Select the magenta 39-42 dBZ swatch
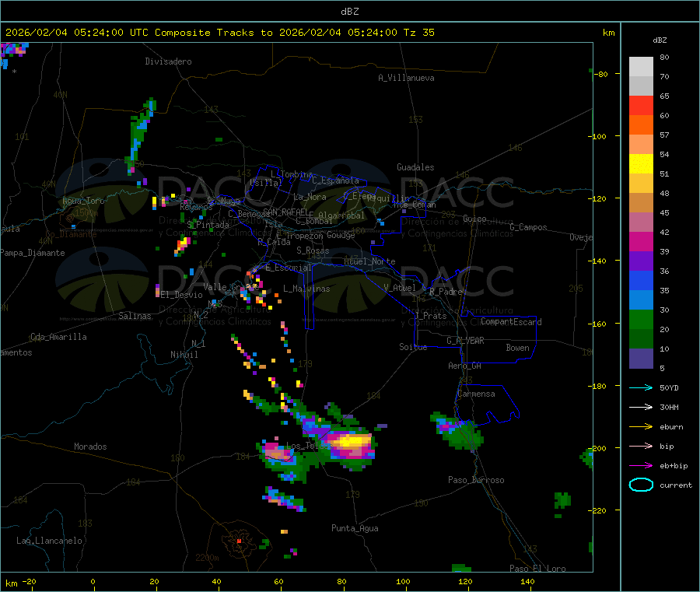This screenshot has height=592, width=700. 641,241
